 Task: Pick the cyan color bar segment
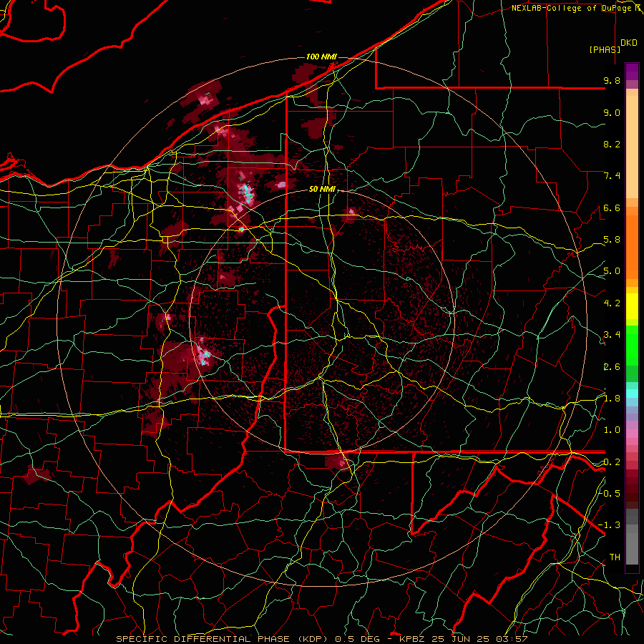coord(632,394)
